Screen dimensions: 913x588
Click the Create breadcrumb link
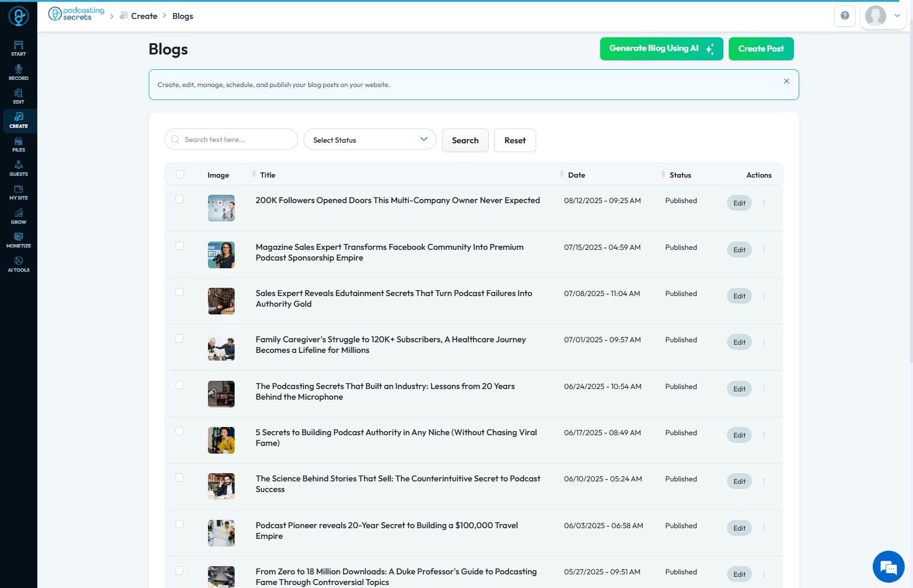(x=144, y=16)
